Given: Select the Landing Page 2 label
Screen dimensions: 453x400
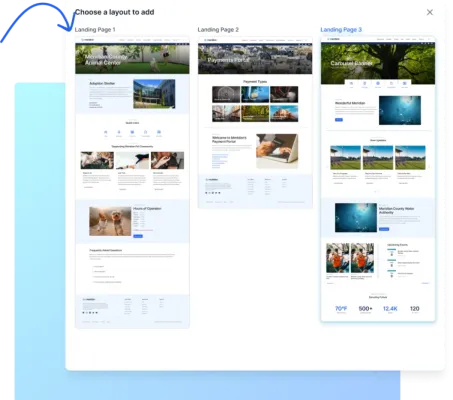Looking at the screenshot, I should pos(218,30).
